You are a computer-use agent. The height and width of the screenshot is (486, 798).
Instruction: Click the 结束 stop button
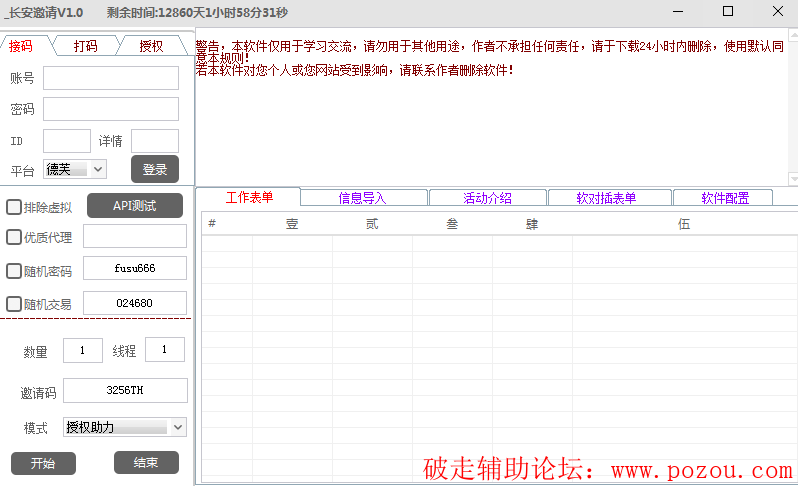pos(146,463)
